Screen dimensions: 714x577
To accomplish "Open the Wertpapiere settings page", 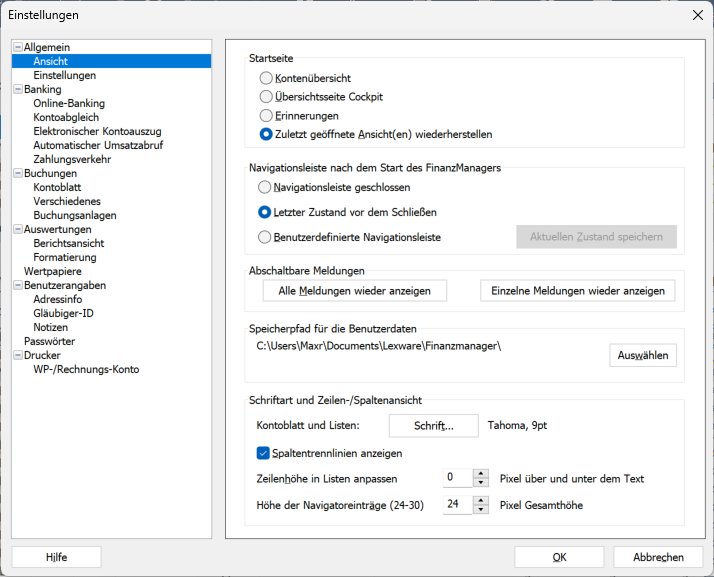I will pyautogui.click(x=53, y=271).
